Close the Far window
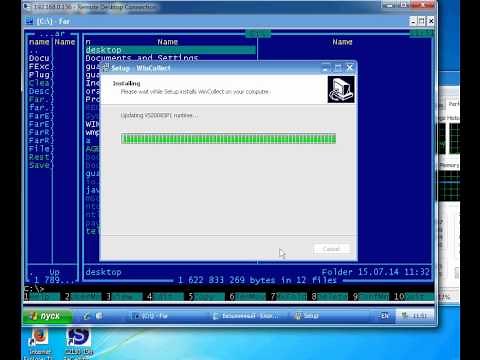Screen dimensions: 480x360 (431, 21)
